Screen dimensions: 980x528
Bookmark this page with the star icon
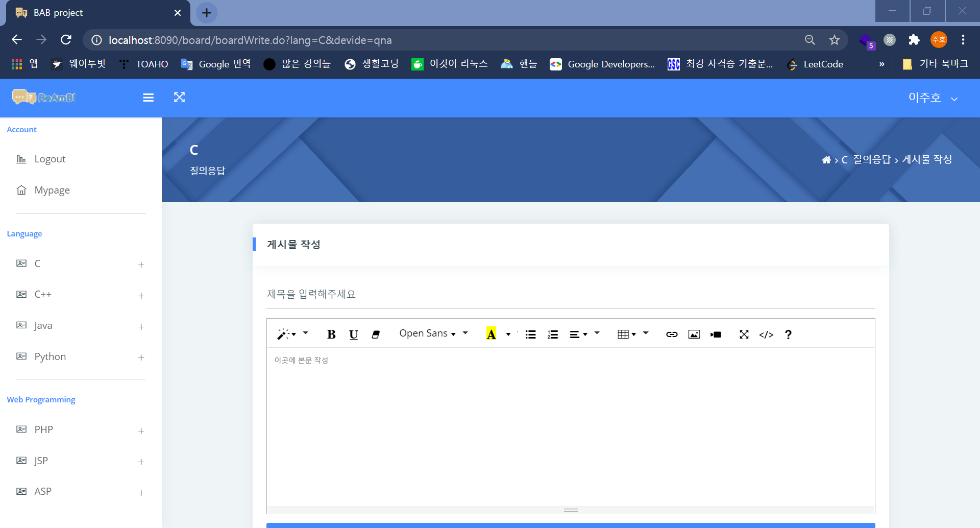pos(835,40)
